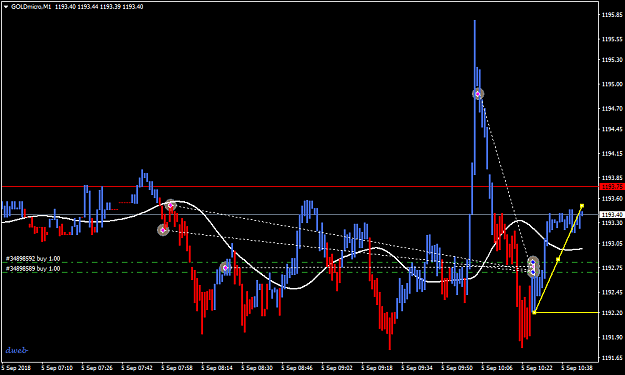Click the 5 Sep 08:30 time label
Image resolution: width=625 pixels, height=375 pixels.
[x=257, y=368]
